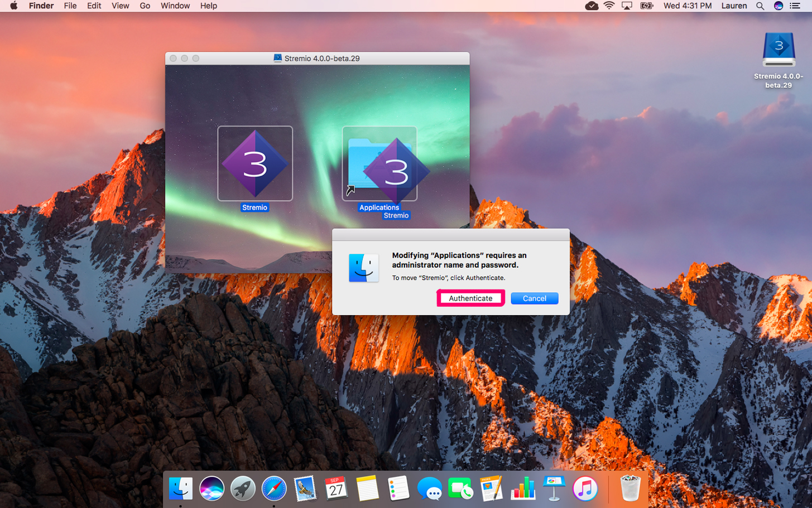Open Pages from the Dock
Viewport: 812px width, 508px height.
click(492, 488)
